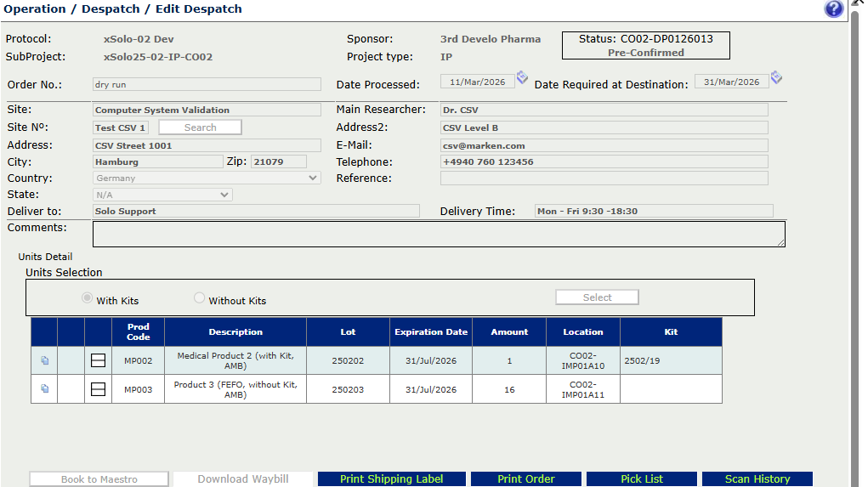Click the Print Order button

point(525,479)
